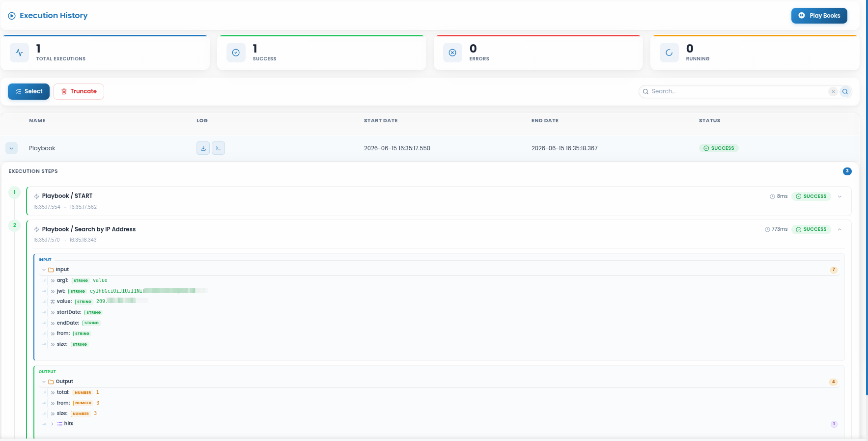Image resolution: width=868 pixels, height=441 pixels.
Task: Click the output from row value 0
Action: (x=98, y=403)
